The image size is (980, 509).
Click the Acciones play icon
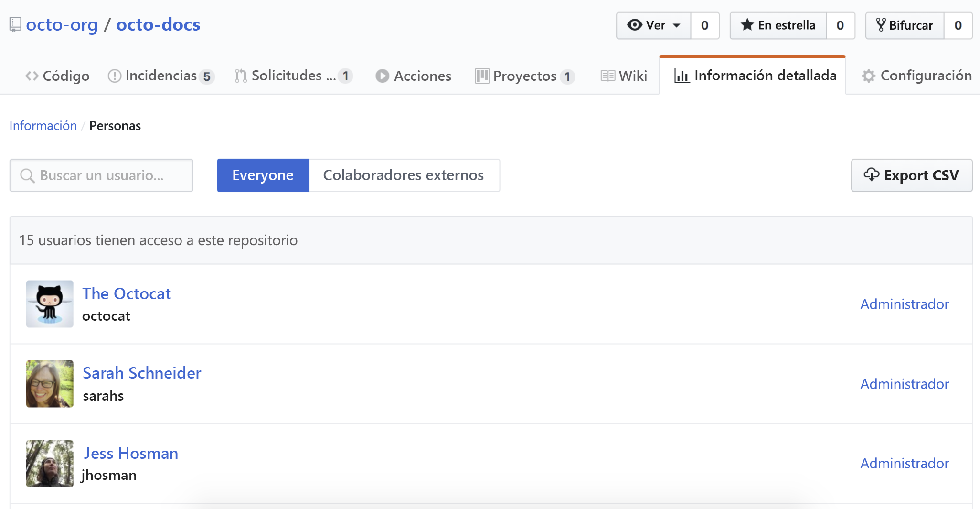click(382, 76)
